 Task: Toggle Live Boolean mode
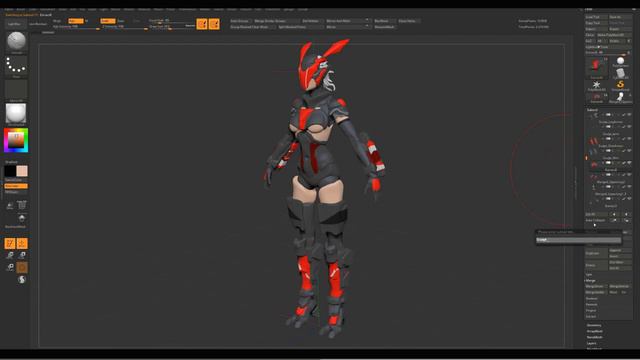(38, 24)
